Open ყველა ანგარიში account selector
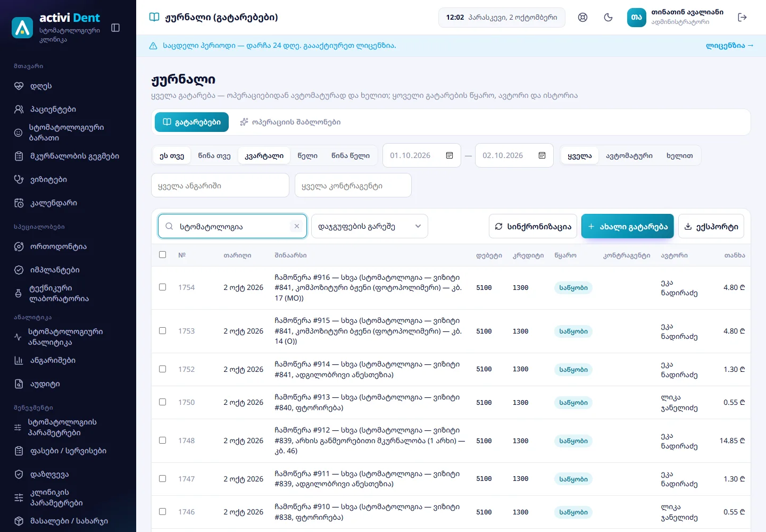 click(x=220, y=186)
